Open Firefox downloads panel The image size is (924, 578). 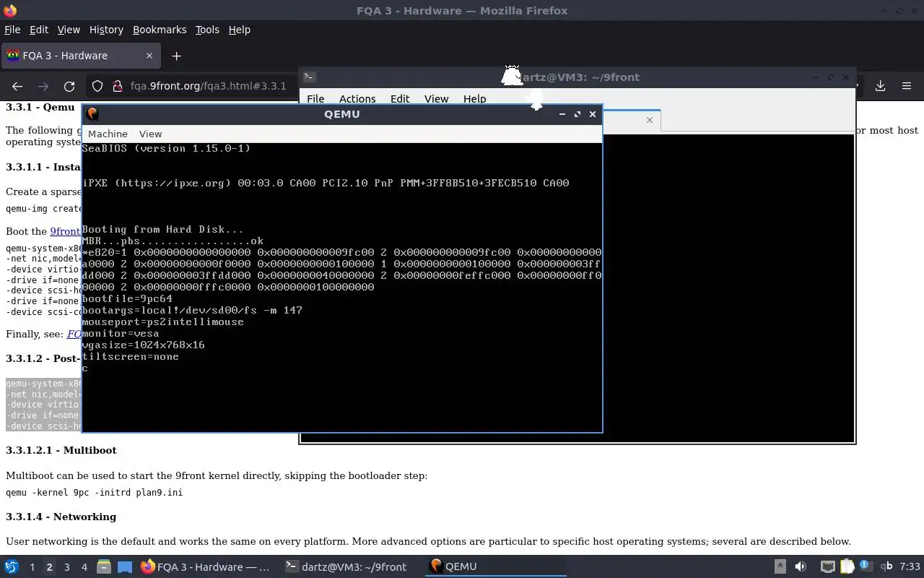[880, 86]
